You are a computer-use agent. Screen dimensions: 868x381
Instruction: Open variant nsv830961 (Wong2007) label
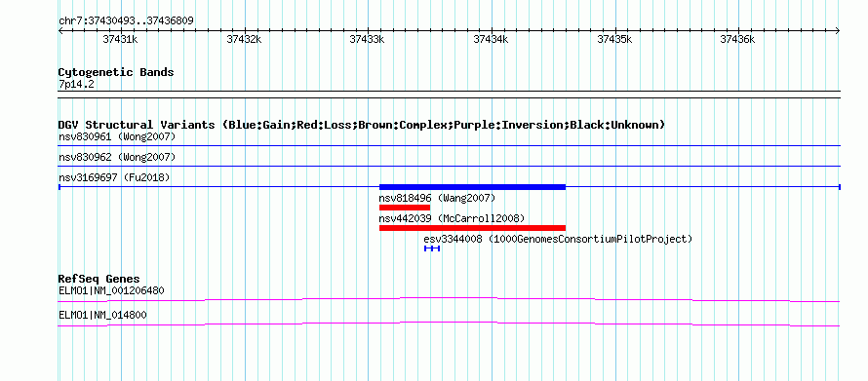click(117, 136)
